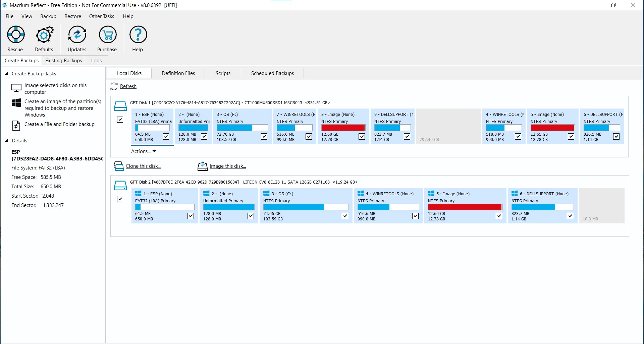Click Windows flag icon on Disk 2 DELLSUPPORT
This screenshot has height=344, width=644.
[x=515, y=194]
